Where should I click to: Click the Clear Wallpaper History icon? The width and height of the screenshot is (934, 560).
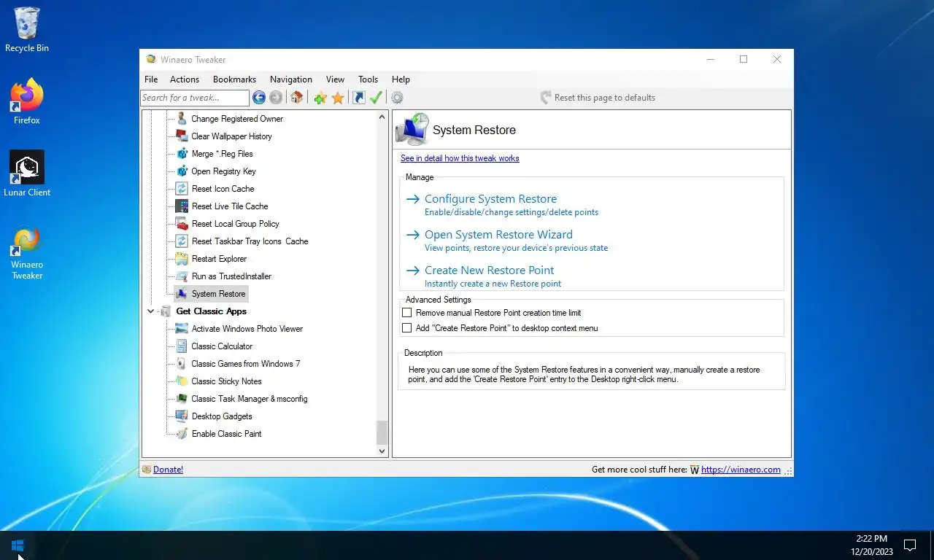point(182,136)
